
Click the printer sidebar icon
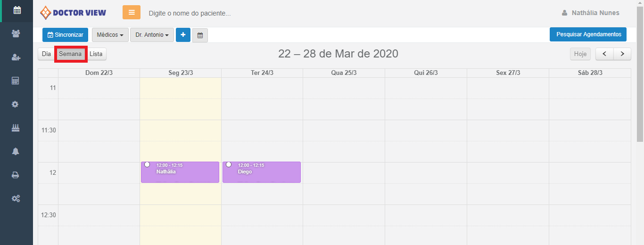17,175
